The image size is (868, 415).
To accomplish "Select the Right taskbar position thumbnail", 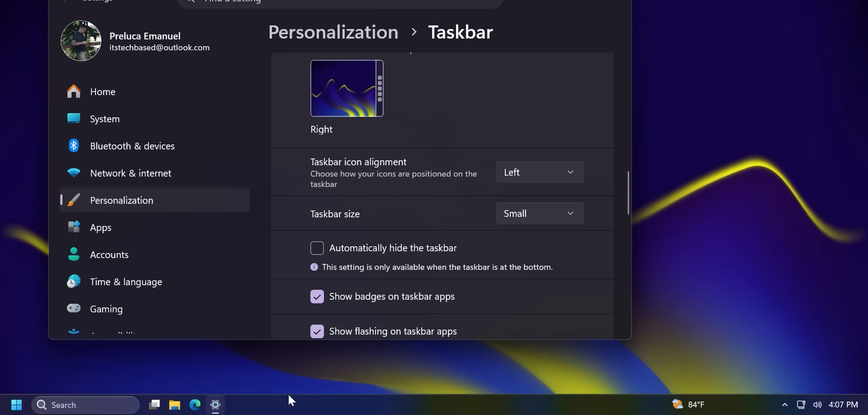I will coord(347,89).
